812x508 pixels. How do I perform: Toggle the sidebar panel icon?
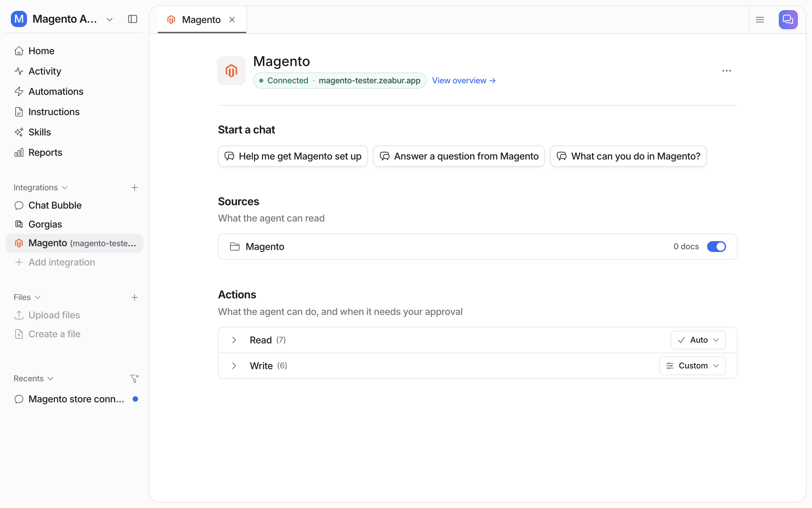coord(133,19)
